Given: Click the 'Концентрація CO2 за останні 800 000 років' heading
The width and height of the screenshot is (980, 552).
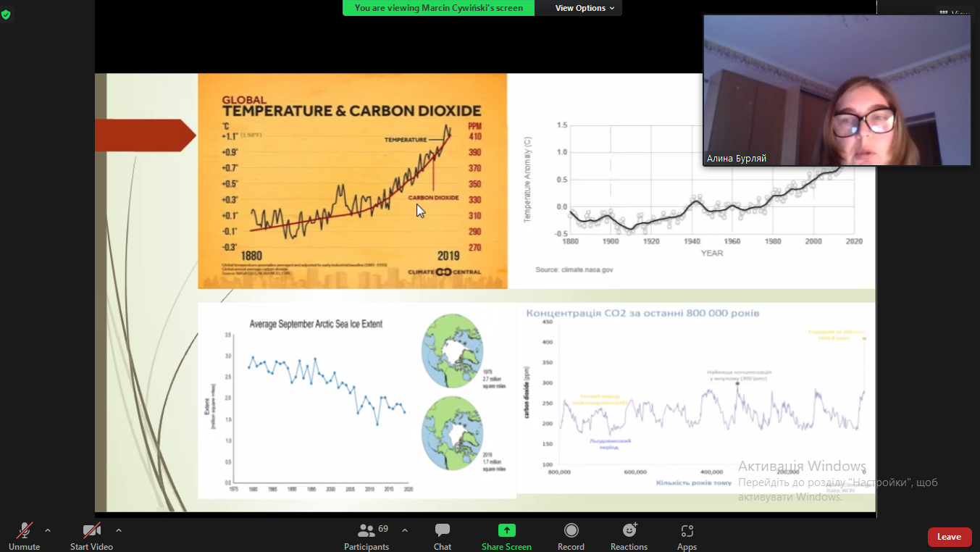Looking at the screenshot, I should [642, 313].
